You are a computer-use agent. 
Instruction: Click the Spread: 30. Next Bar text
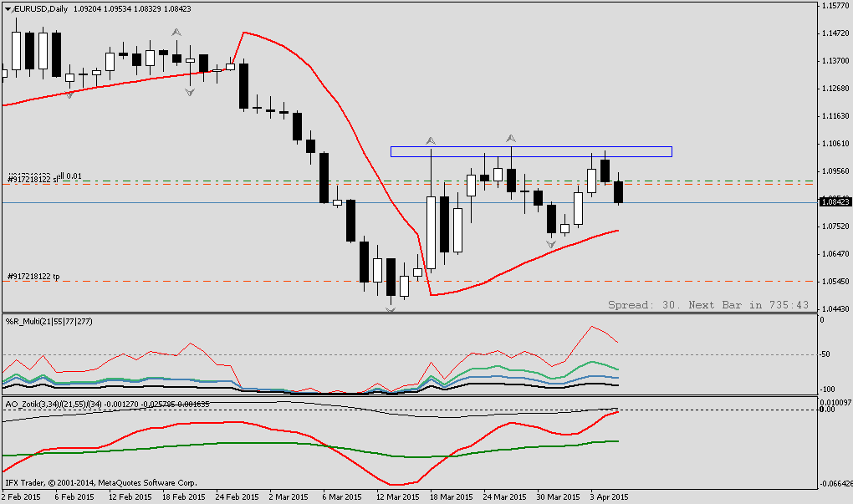tap(708, 305)
